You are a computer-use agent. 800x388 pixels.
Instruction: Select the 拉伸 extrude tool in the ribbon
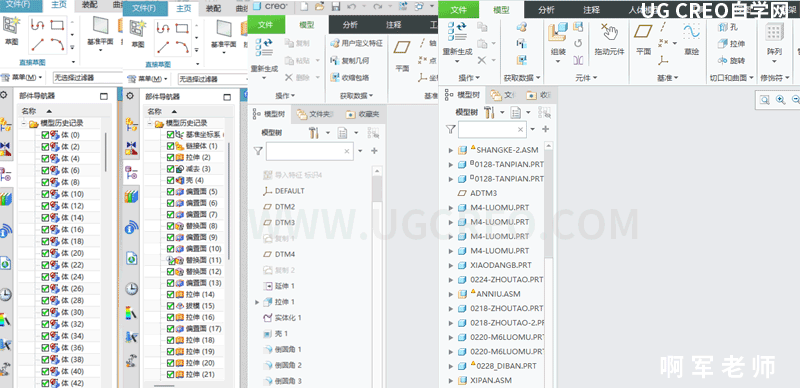pyautogui.click(x=731, y=44)
